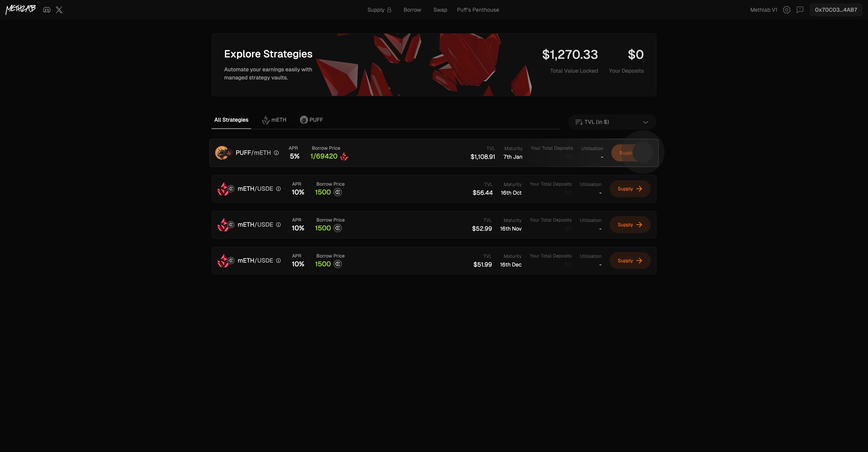
Task: Open settings gear icon
Action: pyautogui.click(x=786, y=10)
